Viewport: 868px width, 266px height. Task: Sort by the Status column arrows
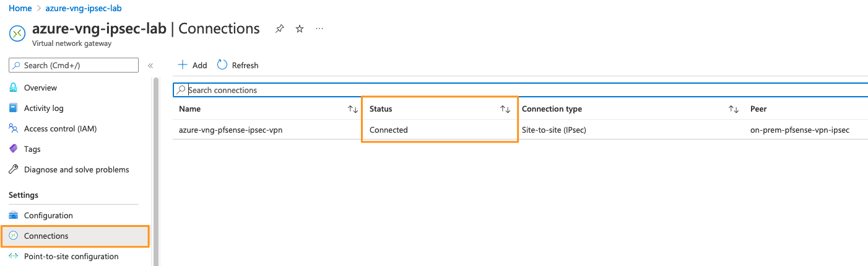click(505, 109)
